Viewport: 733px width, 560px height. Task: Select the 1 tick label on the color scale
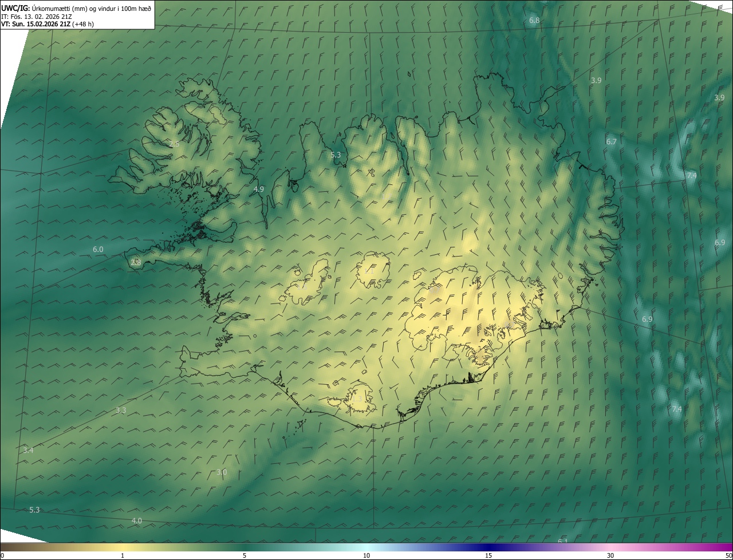(123, 555)
